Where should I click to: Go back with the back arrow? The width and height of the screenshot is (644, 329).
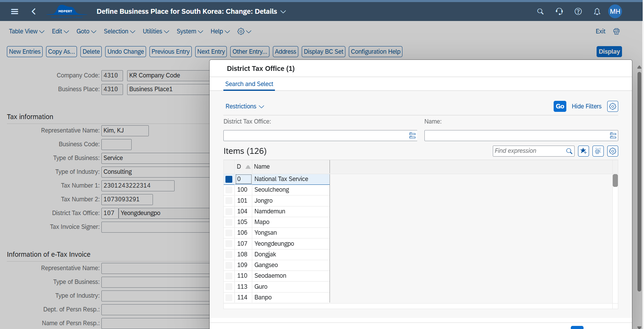[x=34, y=11]
